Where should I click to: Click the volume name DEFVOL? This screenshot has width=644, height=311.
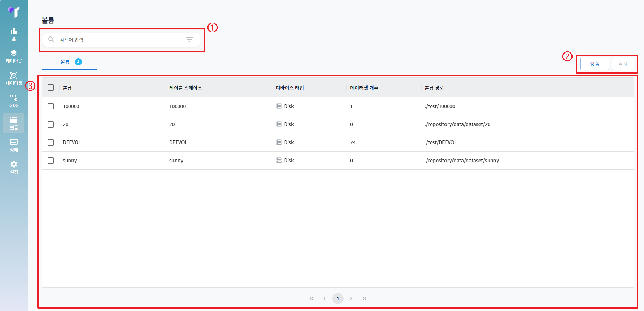72,142
